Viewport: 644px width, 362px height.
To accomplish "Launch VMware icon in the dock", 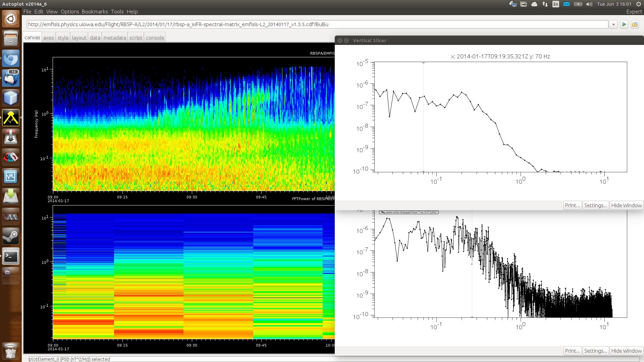I will [11, 217].
